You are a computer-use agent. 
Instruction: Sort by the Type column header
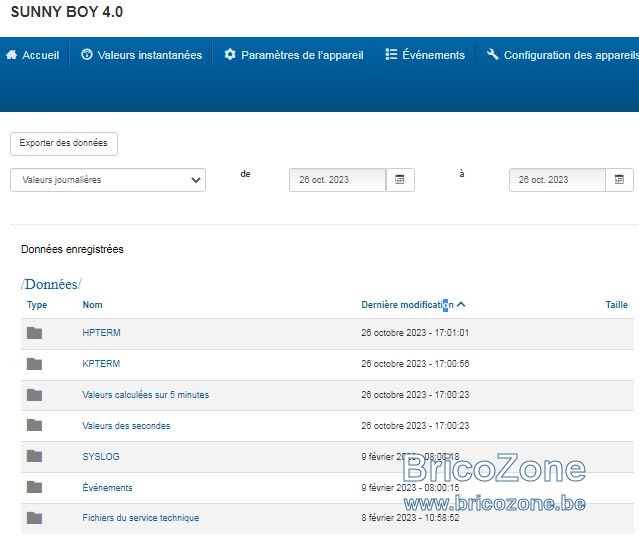(x=37, y=305)
